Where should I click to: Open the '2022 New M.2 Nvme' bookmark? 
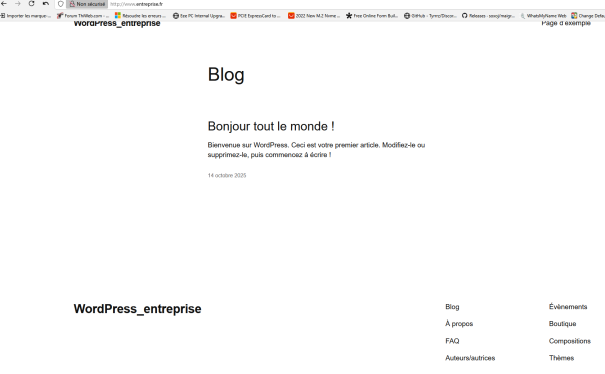pos(314,16)
